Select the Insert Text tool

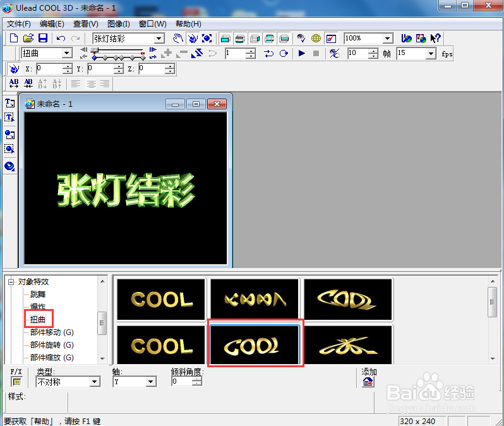pyautogui.click(x=9, y=103)
